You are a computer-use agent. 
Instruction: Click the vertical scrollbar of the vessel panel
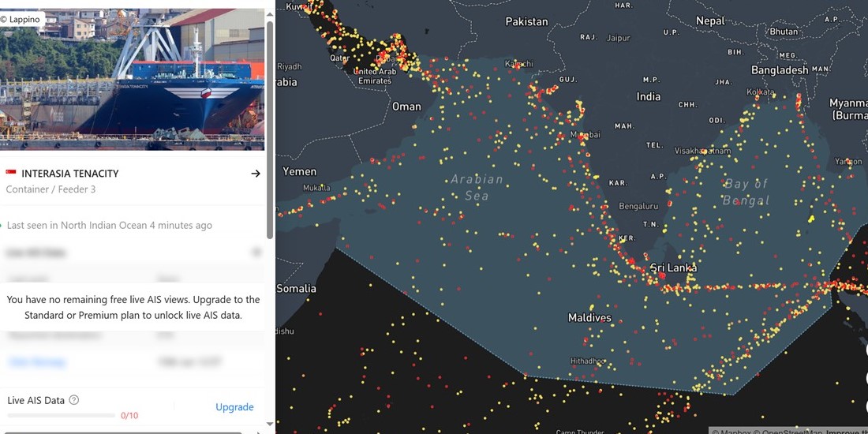click(x=270, y=130)
